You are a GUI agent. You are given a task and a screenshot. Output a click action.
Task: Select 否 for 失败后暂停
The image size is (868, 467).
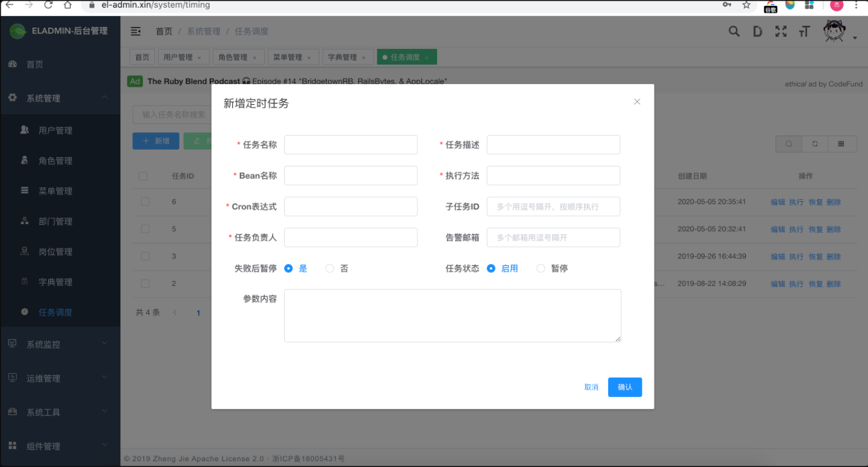pos(329,268)
